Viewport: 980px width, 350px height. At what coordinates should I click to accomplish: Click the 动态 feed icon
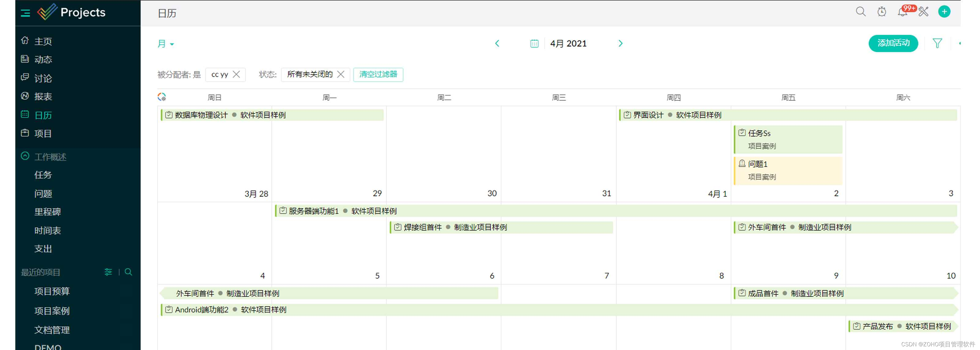tap(25, 59)
